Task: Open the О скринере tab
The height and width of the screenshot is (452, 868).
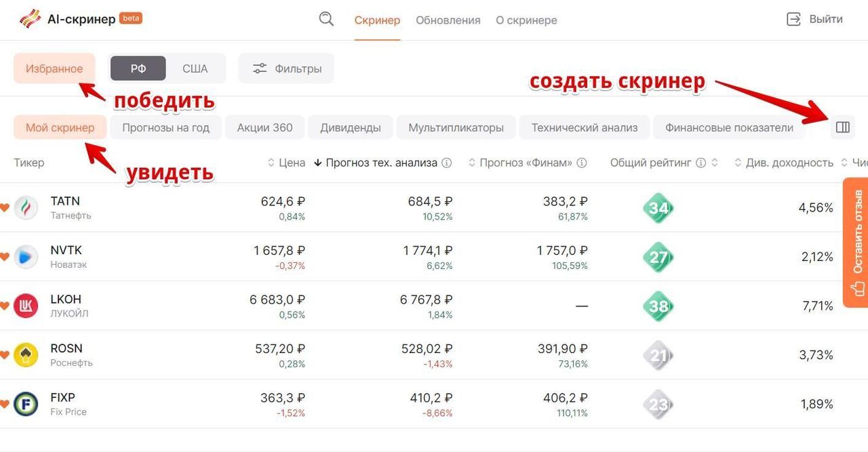Action: [526, 20]
